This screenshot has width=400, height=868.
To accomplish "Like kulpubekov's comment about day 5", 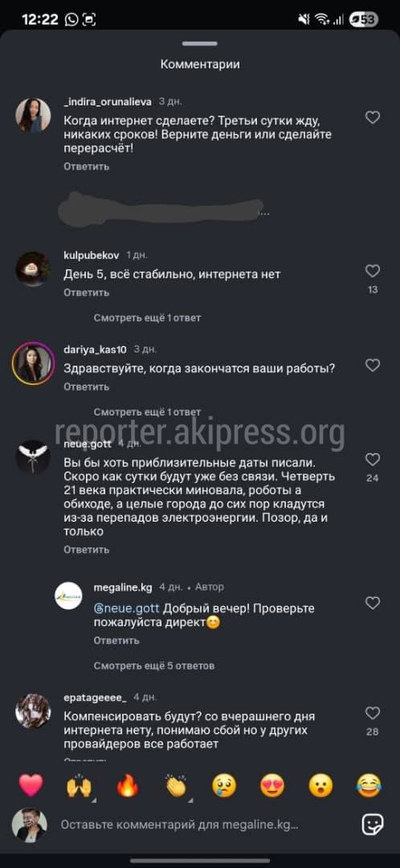I will [x=373, y=271].
